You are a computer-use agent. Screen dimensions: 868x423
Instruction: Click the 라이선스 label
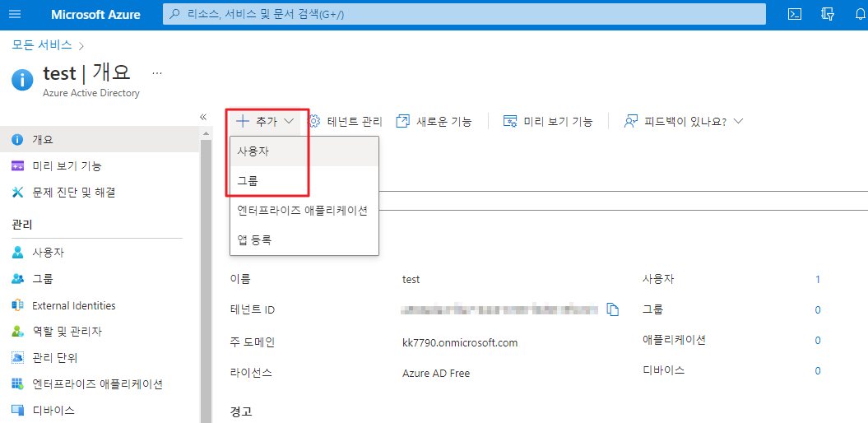[x=251, y=373]
